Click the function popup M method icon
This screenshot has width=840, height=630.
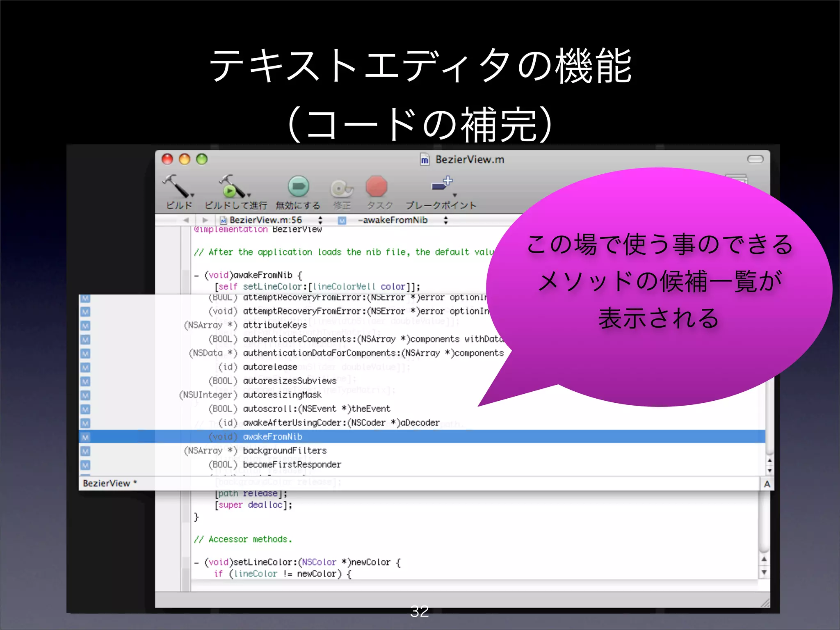tap(342, 221)
